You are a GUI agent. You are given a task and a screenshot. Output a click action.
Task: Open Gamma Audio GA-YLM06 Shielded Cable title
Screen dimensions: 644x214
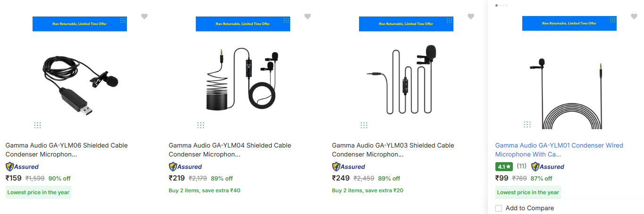(x=67, y=150)
